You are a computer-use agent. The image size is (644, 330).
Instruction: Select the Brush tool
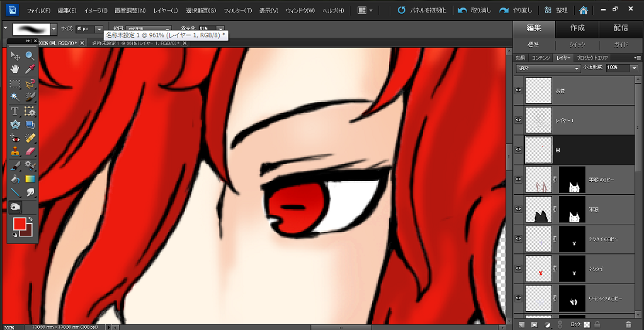(15, 165)
